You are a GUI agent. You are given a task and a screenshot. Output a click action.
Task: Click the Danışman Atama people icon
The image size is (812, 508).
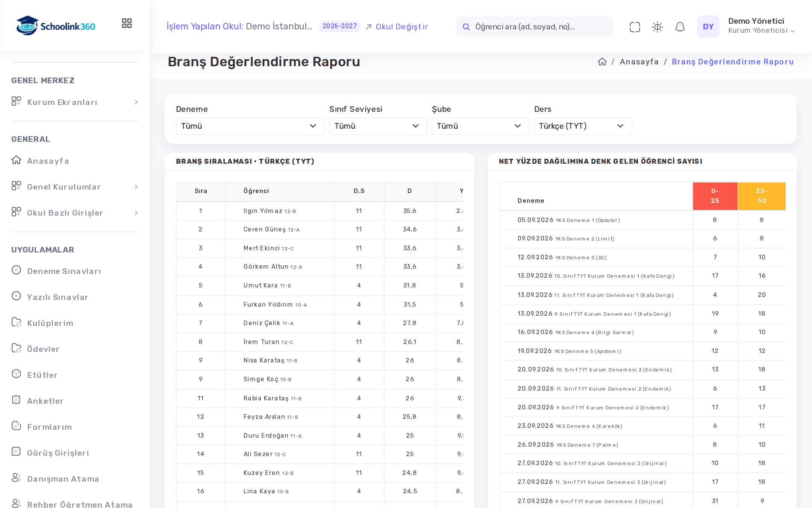16,478
